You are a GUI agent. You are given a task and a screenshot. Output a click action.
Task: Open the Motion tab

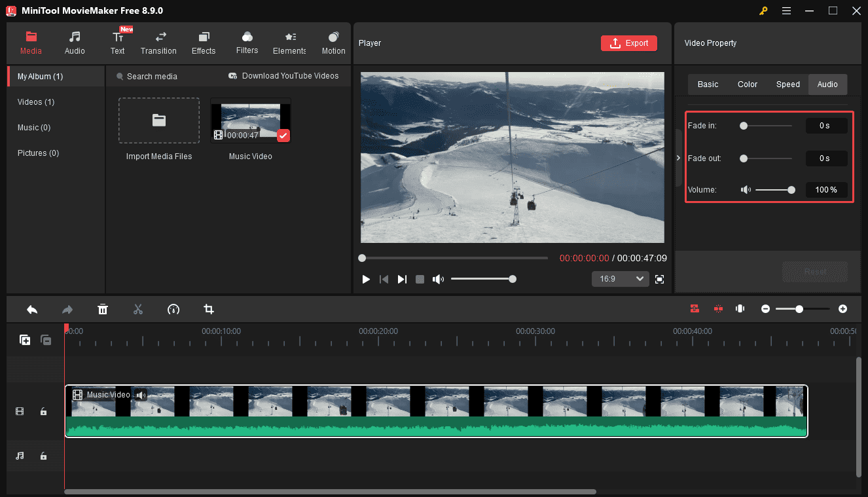point(333,43)
